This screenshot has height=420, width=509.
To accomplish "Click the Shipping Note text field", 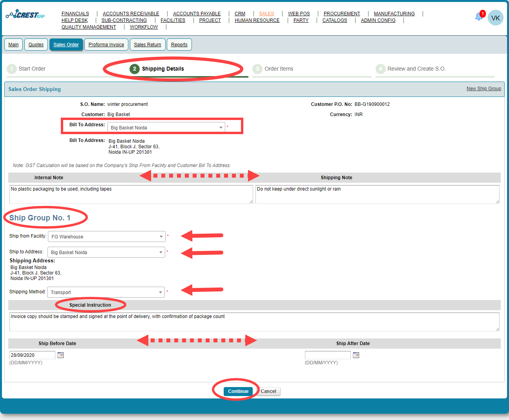I will pyautogui.click(x=377, y=194).
